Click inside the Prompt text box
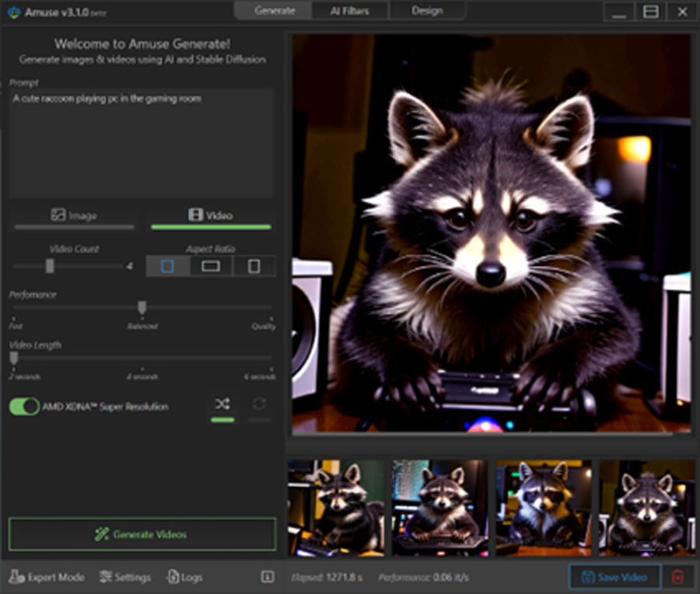This screenshot has height=594, width=700. (x=141, y=144)
